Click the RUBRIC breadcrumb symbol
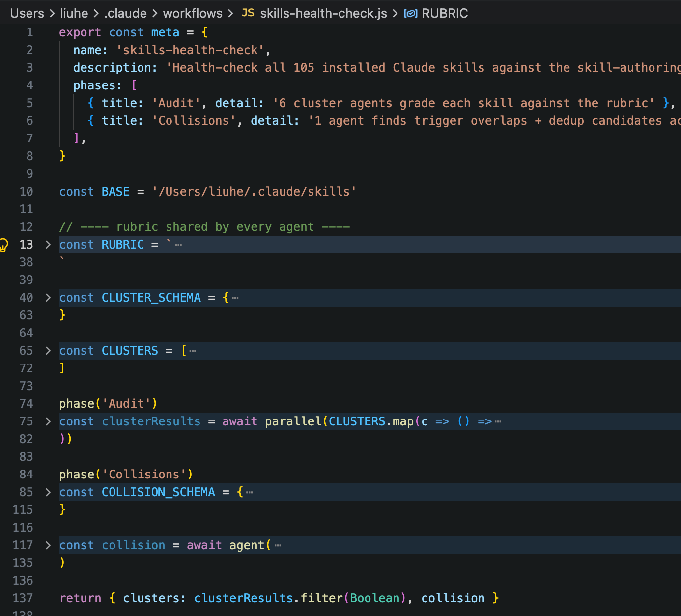The height and width of the screenshot is (616, 681). click(445, 13)
